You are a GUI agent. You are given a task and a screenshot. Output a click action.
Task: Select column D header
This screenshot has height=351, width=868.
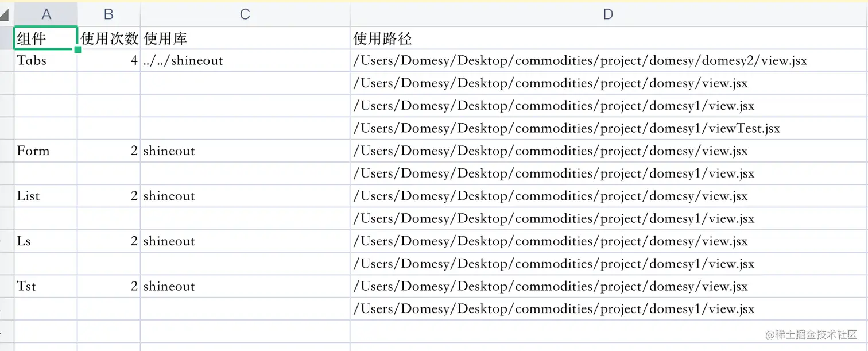coord(609,14)
